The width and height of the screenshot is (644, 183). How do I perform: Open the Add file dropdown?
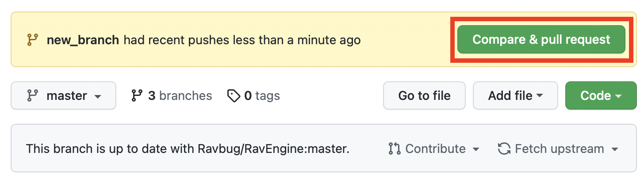pyautogui.click(x=516, y=95)
